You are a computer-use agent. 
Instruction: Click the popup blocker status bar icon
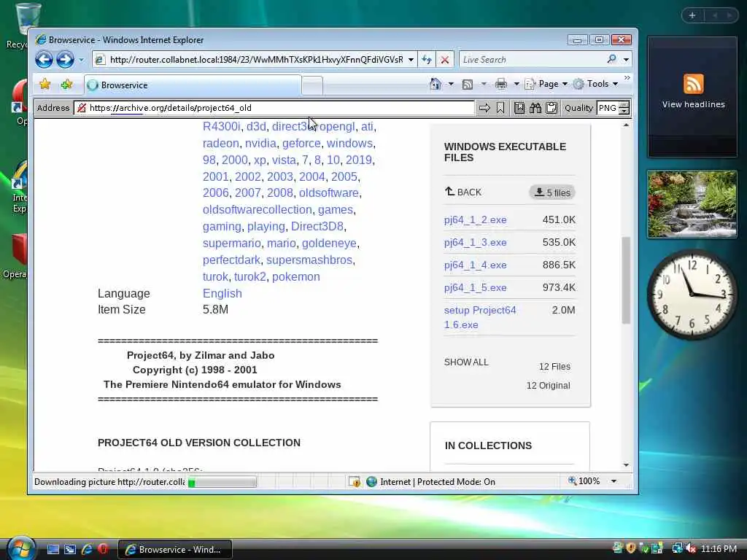pos(354,482)
